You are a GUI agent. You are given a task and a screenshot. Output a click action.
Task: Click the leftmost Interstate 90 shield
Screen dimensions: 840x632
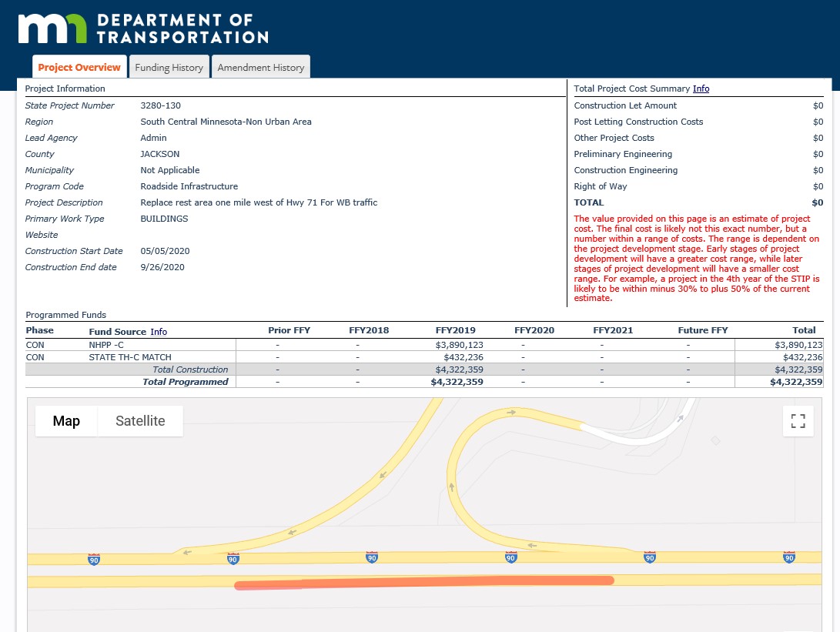coord(93,560)
